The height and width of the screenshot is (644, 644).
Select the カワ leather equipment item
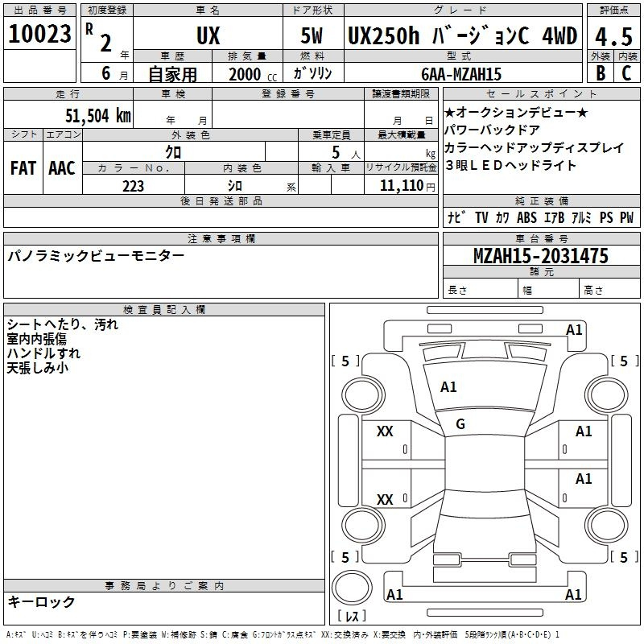[502, 217]
